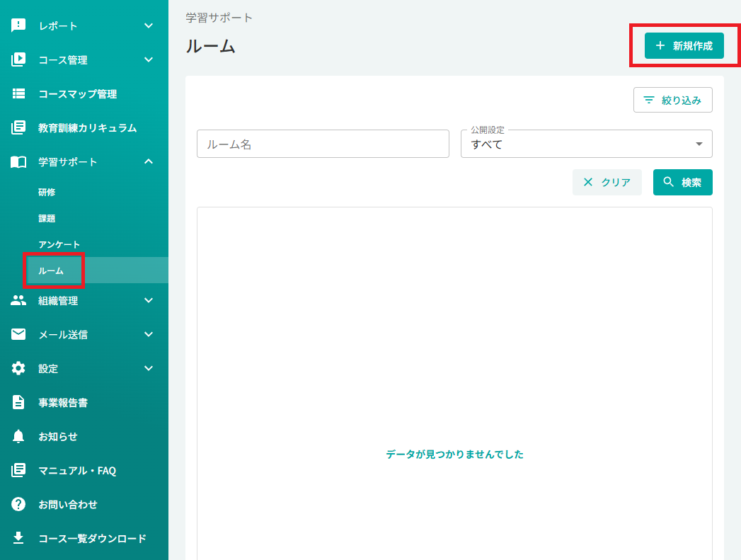Open 教育訓練カリキュラム in the sidebar
The image size is (741, 560).
click(x=88, y=128)
